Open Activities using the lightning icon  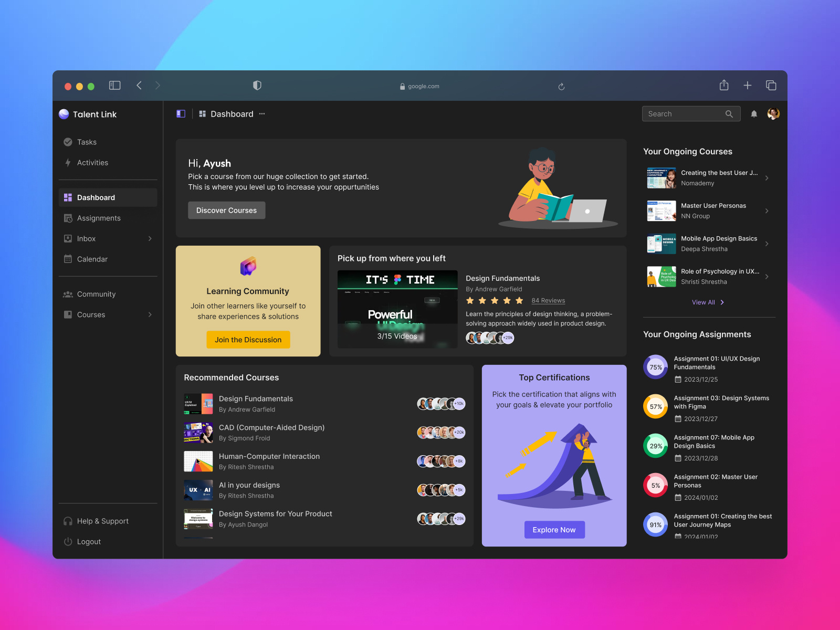[x=68, y=163]
